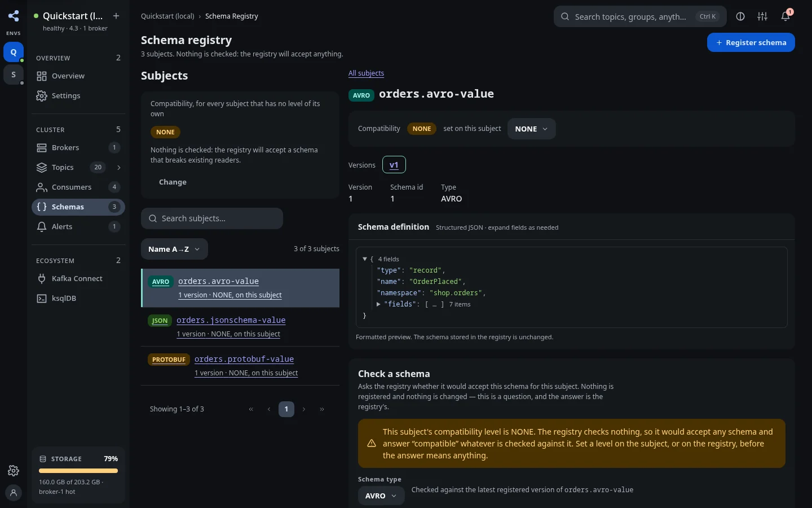
Task: Jump to the last subjects page
Action: [x=322, y=409]
